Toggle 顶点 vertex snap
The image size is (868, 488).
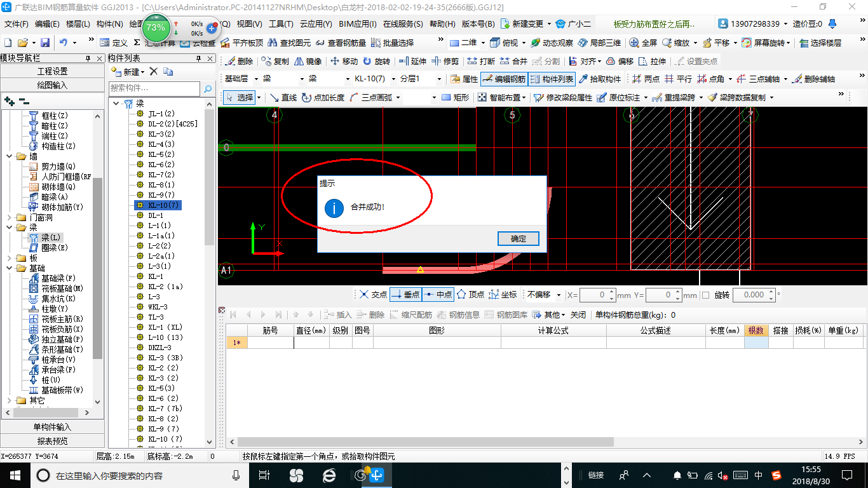470,295
